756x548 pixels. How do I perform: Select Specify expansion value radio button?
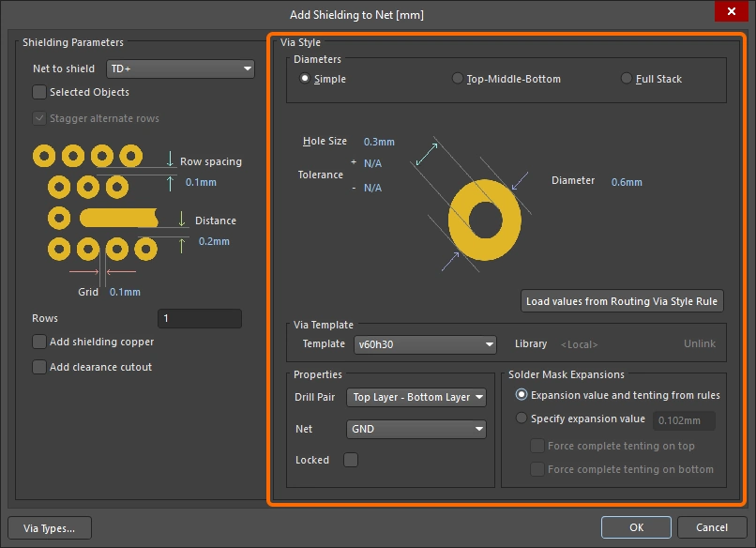[522, 419]
